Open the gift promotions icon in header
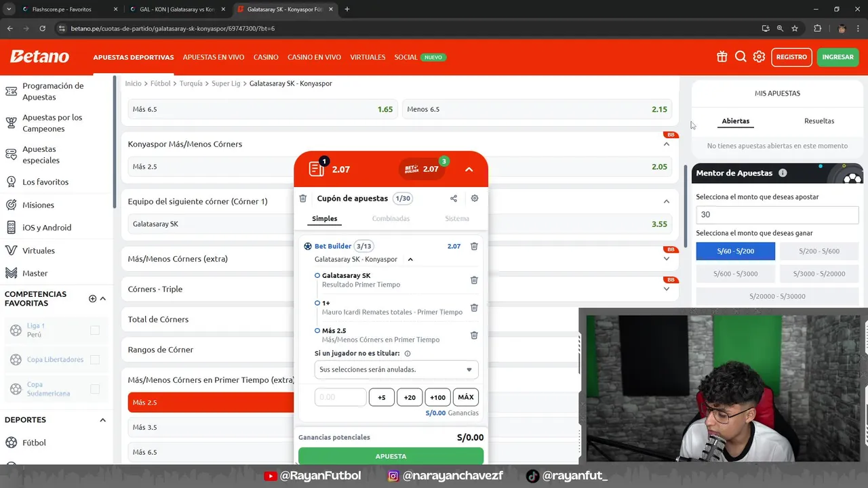868x488 pixels. coord(722,57)
